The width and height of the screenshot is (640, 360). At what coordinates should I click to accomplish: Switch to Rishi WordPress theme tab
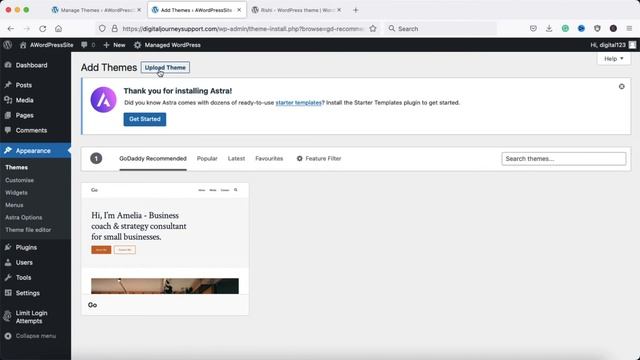[x=296, y=10]
